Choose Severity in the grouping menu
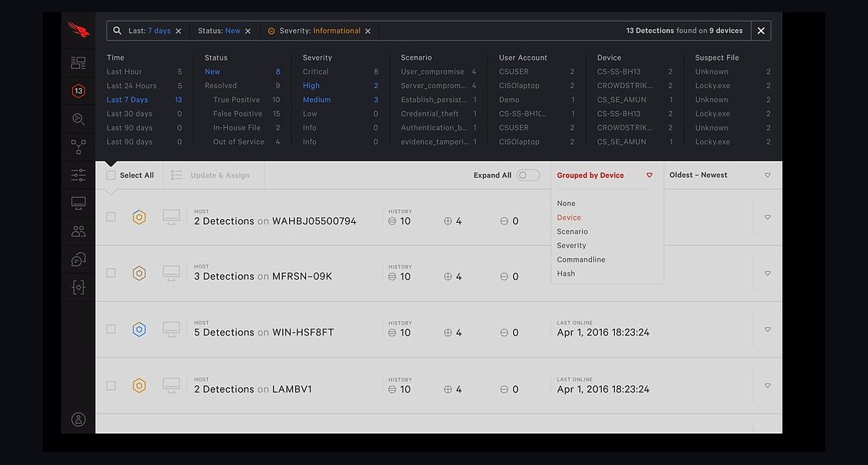868x465 pixels. coord(571,245)
